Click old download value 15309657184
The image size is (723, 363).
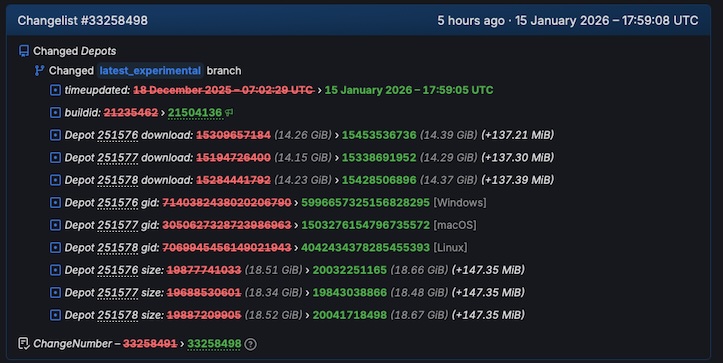tap(234, 135)
